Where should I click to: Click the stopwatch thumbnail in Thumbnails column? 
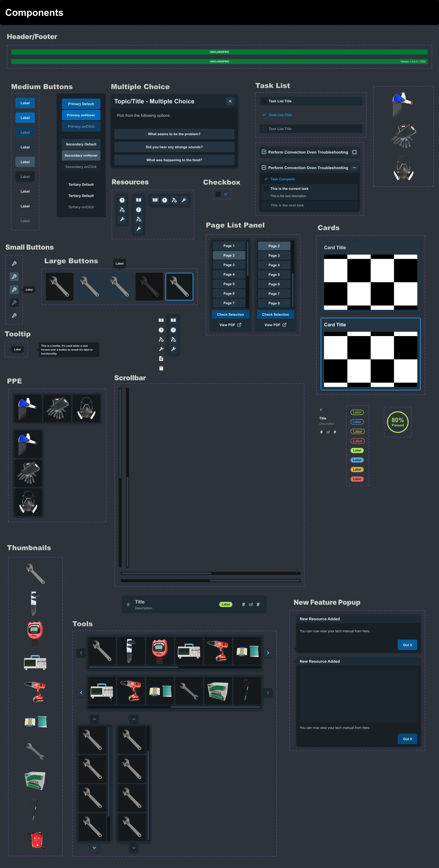pos(35,632)
